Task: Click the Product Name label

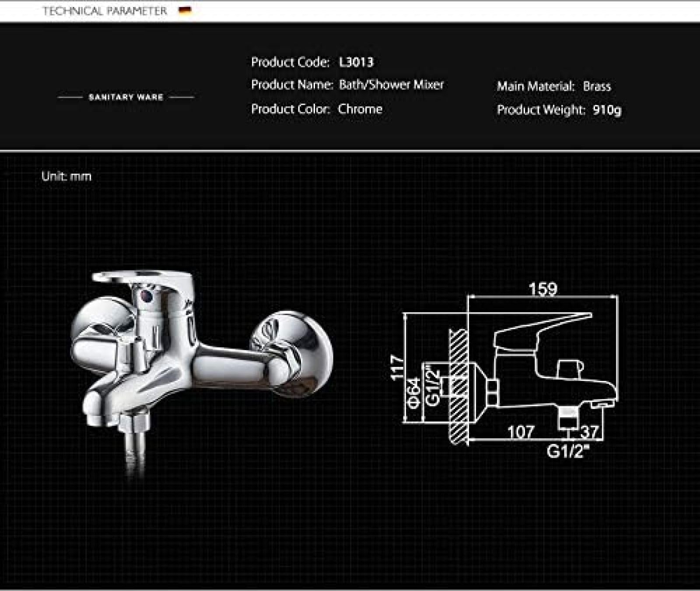Action: point(292,84)
